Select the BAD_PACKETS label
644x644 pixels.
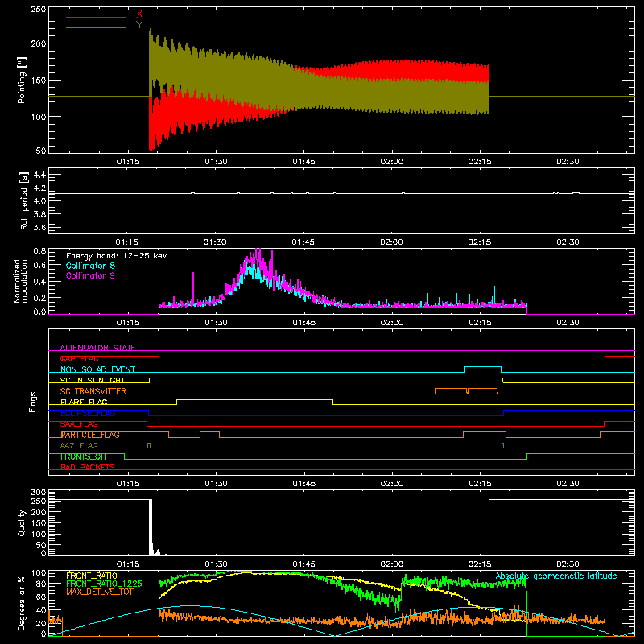[x=88, y=467]
